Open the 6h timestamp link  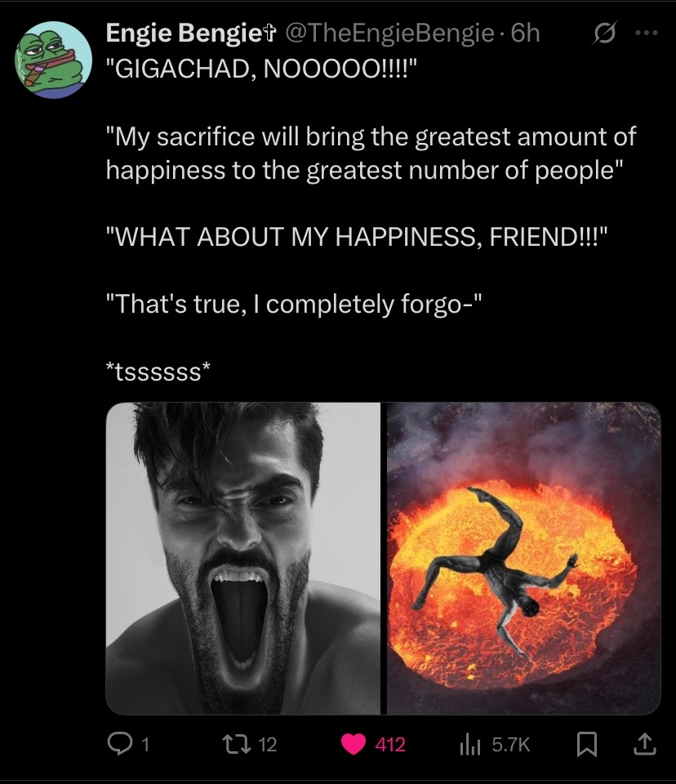pyautogui.click(x=526, y=33)
